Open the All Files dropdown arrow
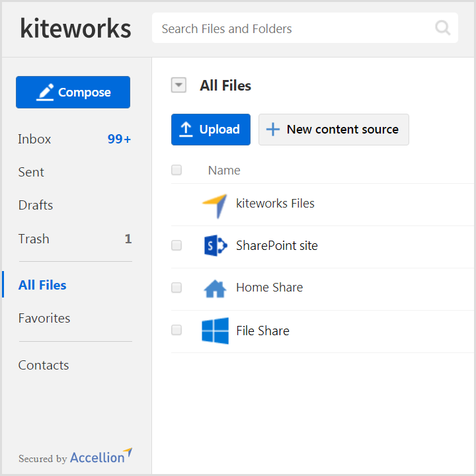This screenshot has width=476, height=476. click(x=178, y=85)
